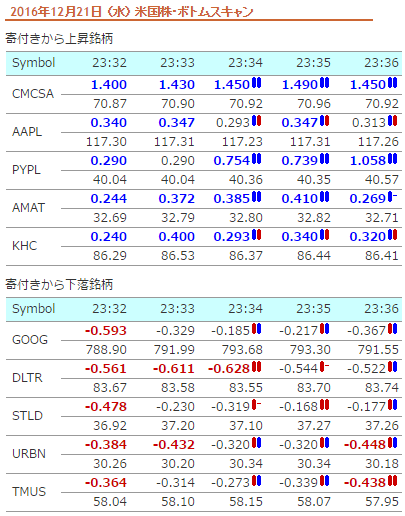Screen dimensions: 405x516
Task: Select the PYPL symbol
Action: [x=26, y=170]
